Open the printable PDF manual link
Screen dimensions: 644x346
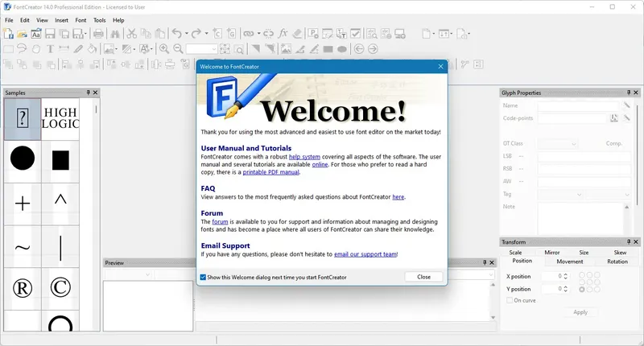tap(270, 172)
